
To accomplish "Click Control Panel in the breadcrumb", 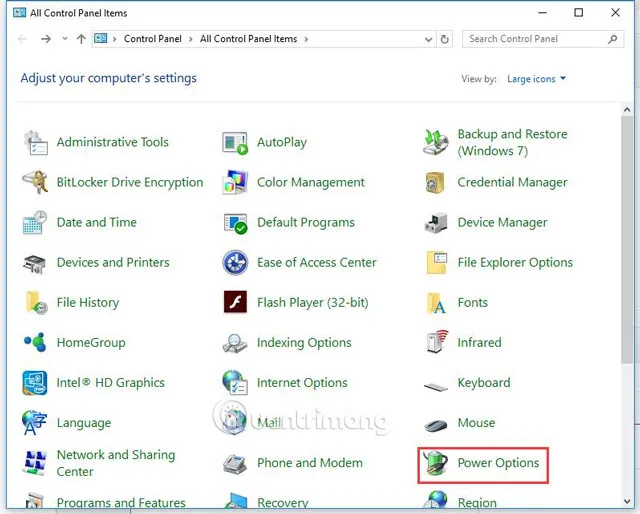I will pos(153,39).
